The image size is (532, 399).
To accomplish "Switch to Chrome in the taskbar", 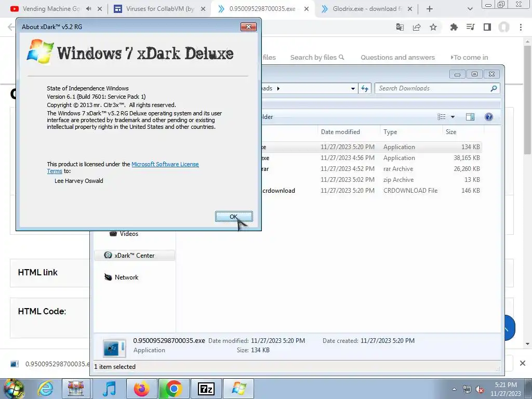I will tap(174, 389).
